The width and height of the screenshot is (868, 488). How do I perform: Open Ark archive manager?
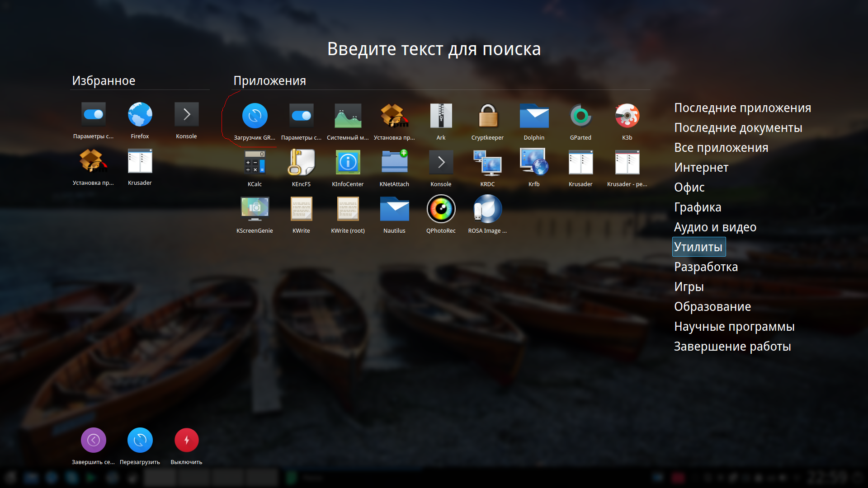tap(441, 116)
